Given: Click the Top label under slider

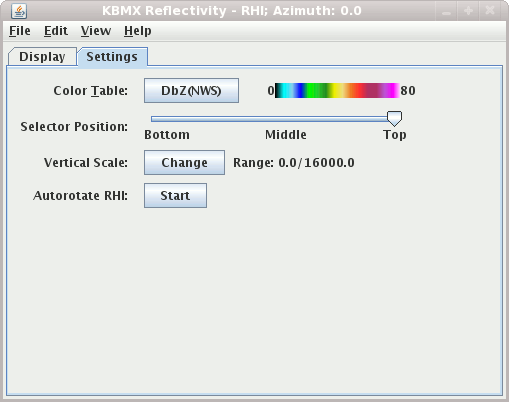Looking at the screenshot, I should pos(395,135).
